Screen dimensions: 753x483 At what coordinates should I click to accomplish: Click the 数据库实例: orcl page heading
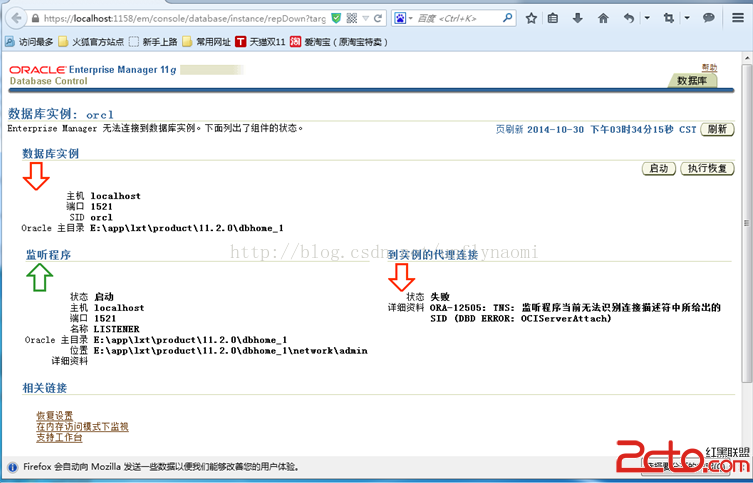(x=61, y=114)
